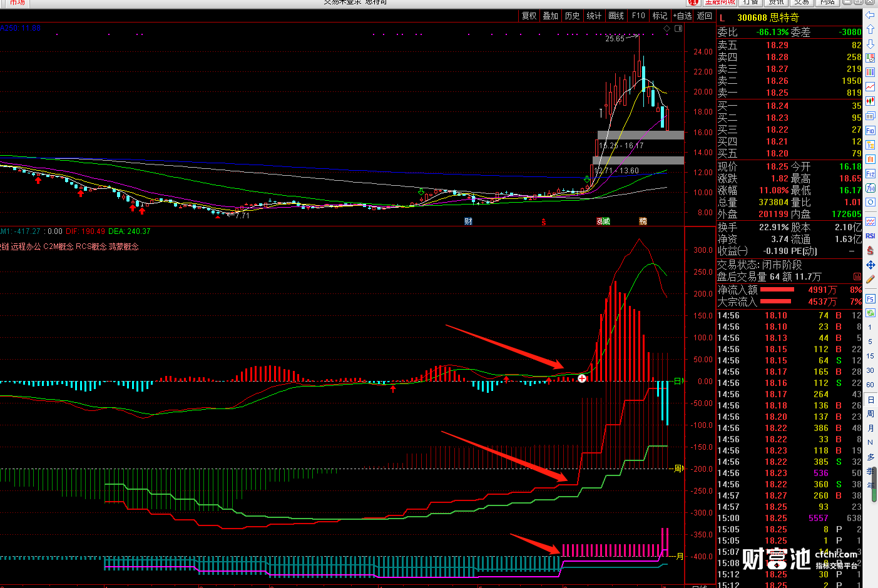Switch to the intraday line chart icon
878x588 pixels.
coord(870,87)
